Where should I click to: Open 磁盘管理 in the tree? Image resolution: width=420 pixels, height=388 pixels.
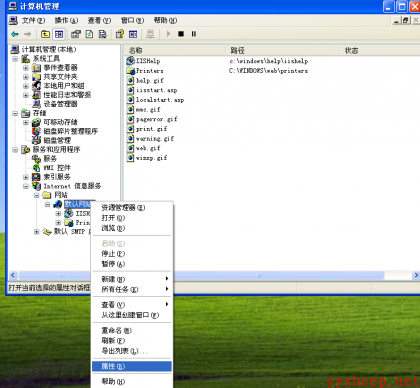click(57, 140)
